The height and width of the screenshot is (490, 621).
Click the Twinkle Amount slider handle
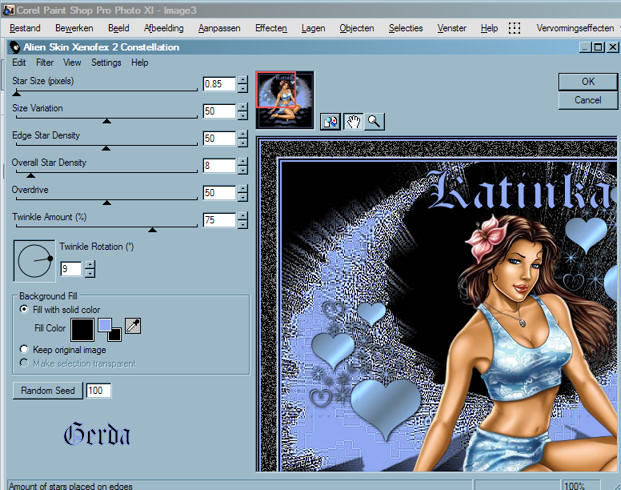[x=152, y=230]
